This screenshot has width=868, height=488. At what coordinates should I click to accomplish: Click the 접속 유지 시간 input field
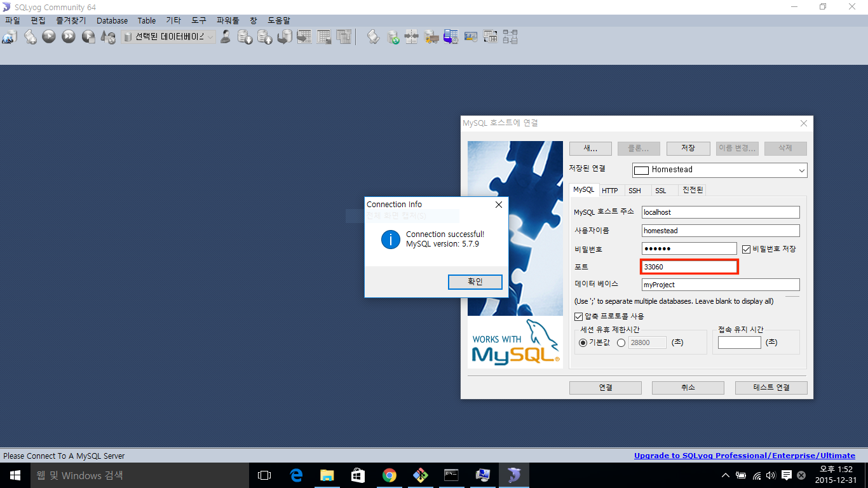(x=739, y=342)
